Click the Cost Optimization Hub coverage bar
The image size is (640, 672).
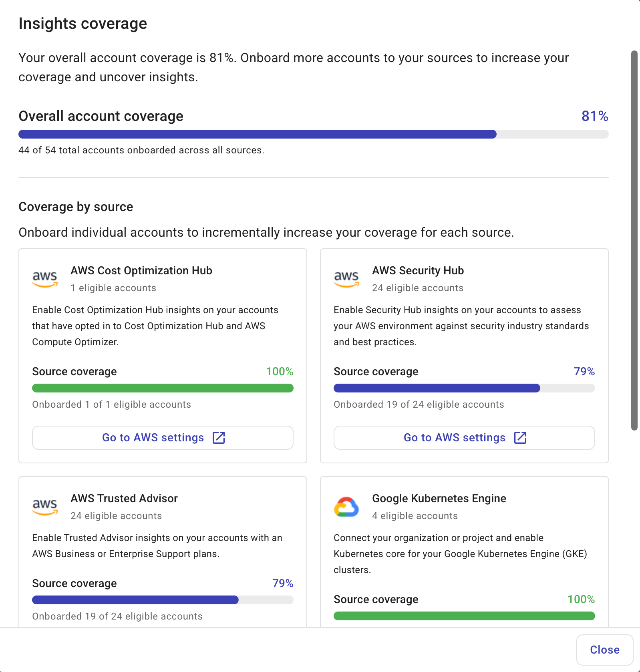pyautogui.click(x=162, y=388)
